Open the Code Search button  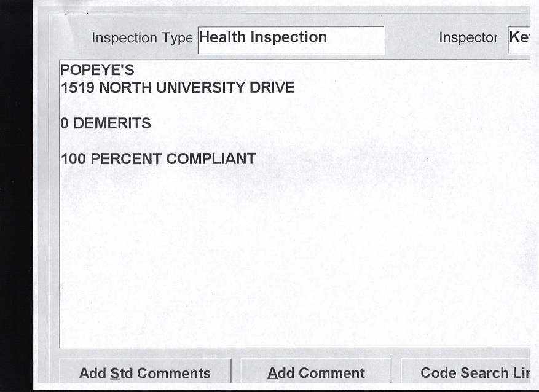[465, 373]
